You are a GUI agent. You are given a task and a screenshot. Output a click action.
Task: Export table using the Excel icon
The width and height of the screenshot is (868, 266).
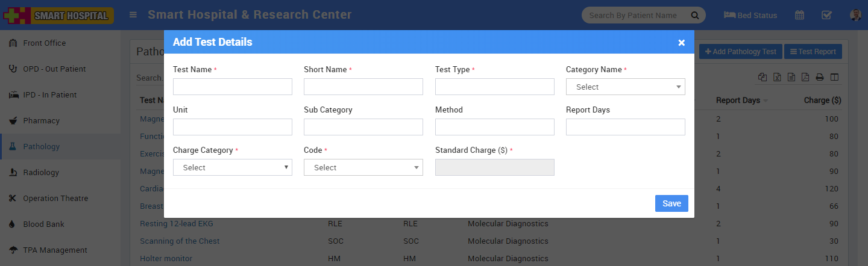pyautogui.click(x=777, y=77)
